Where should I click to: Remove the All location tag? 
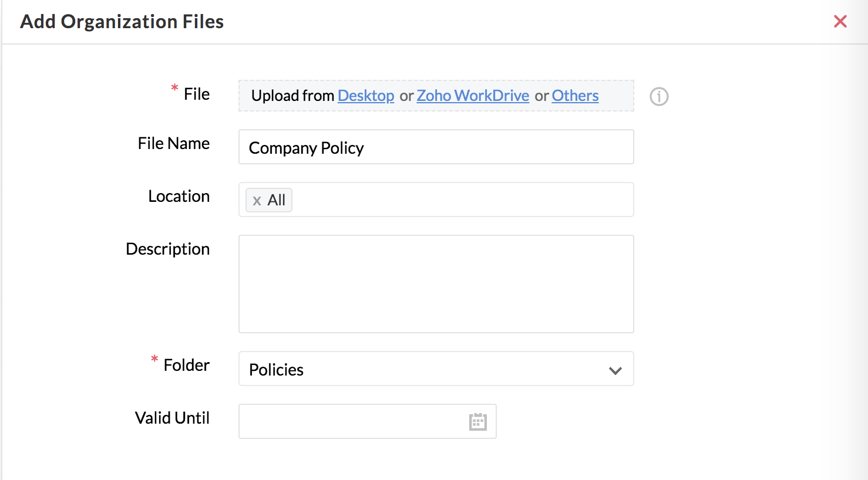tap(257, 201)
